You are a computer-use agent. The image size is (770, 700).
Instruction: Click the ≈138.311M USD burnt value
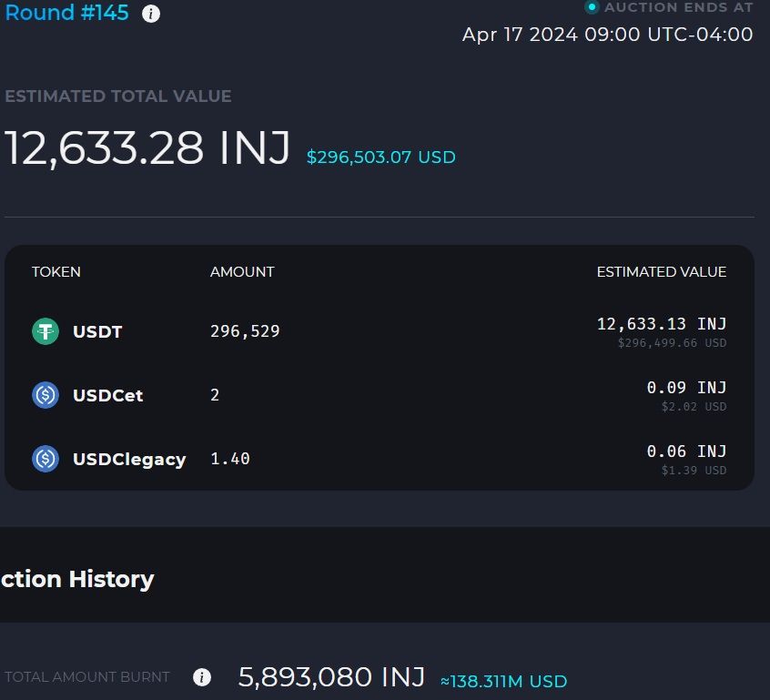point(503,681)
